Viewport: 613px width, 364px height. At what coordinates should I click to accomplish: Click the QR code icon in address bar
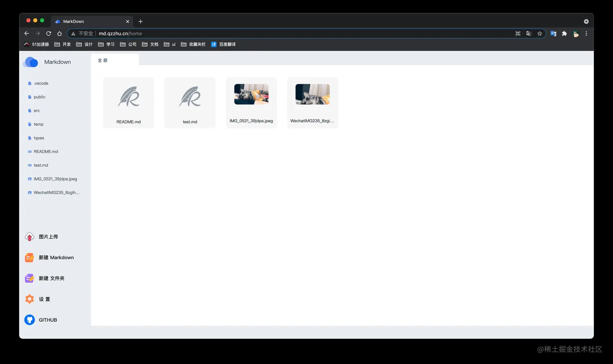click(518, 34)
